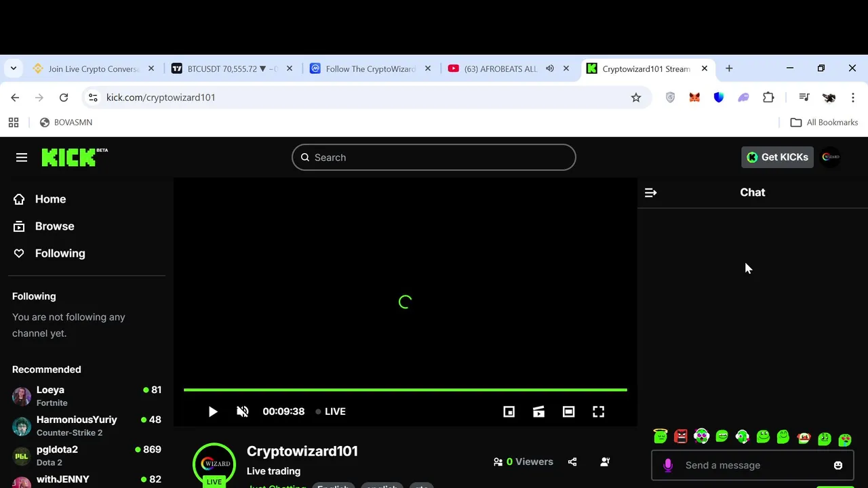
Task: Open the user profile avatar menu
Action: pos(831,157)
